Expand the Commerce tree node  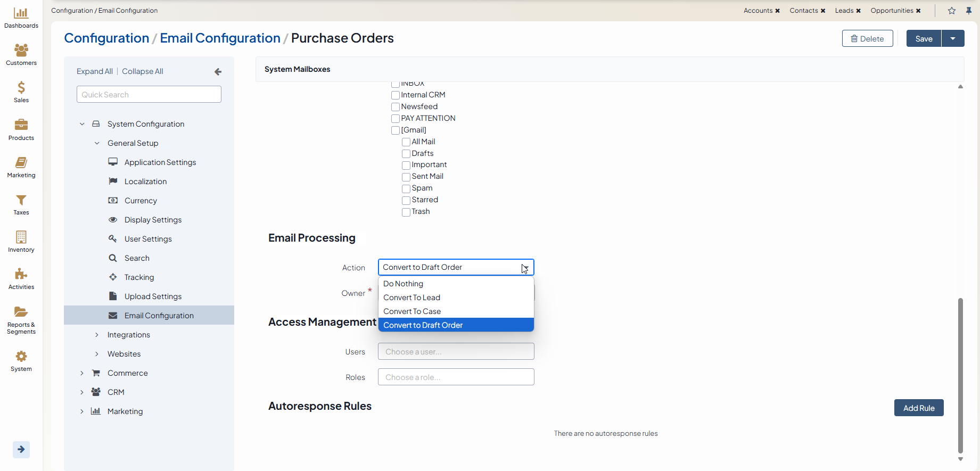pos(82,373)
